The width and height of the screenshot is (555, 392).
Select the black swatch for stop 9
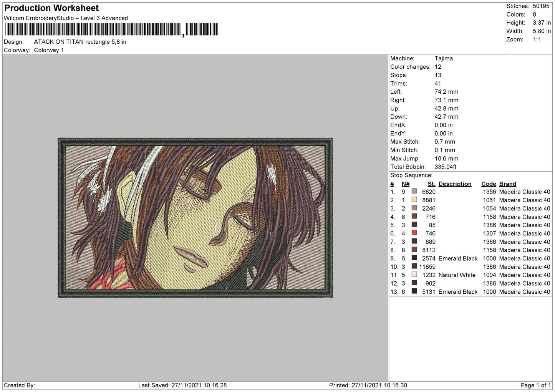coord(414,258)
